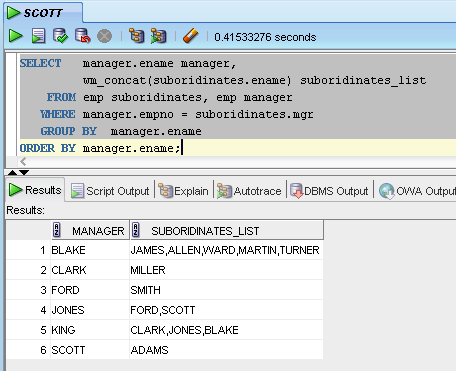Click the sort icon in SUBORIDINATES_LIST header
Viewport: 456px width, 371px height.
click(136, 230)
